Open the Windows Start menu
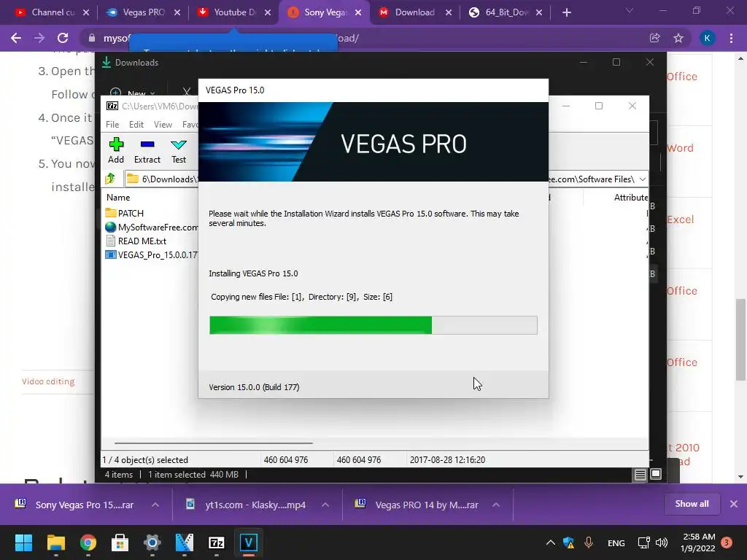747x560 pixels. [23, 542]
